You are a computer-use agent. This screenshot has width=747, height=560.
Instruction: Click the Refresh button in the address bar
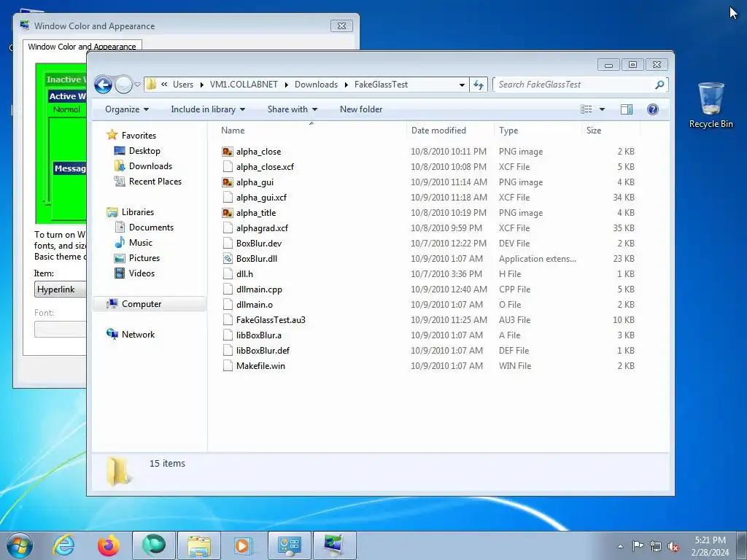tap(479, 85)
